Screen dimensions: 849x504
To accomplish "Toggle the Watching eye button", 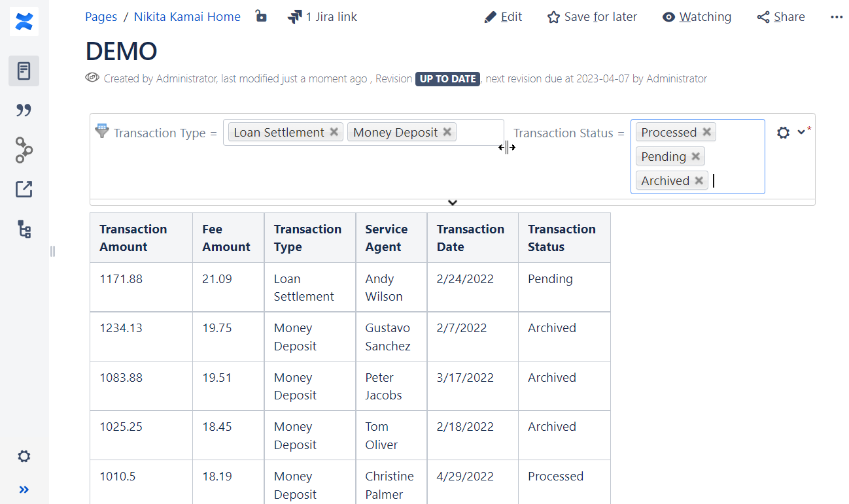I will point(697,17).
